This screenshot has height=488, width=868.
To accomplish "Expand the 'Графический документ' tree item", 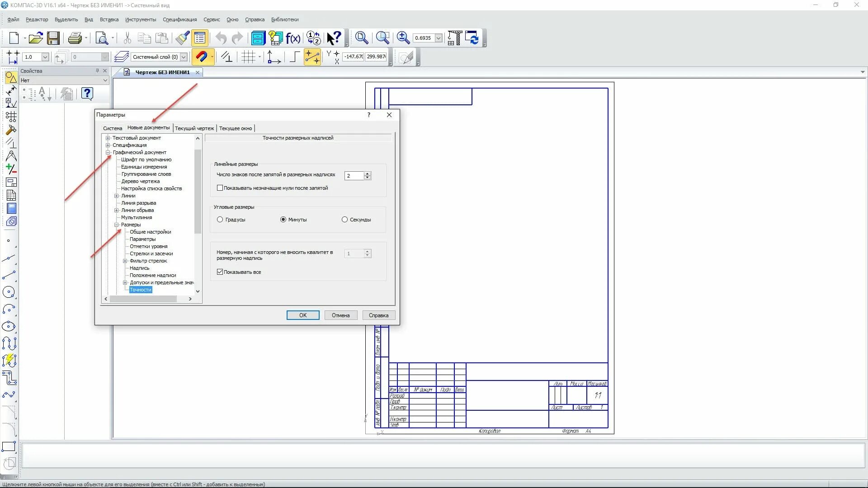I will click(108, 153).
